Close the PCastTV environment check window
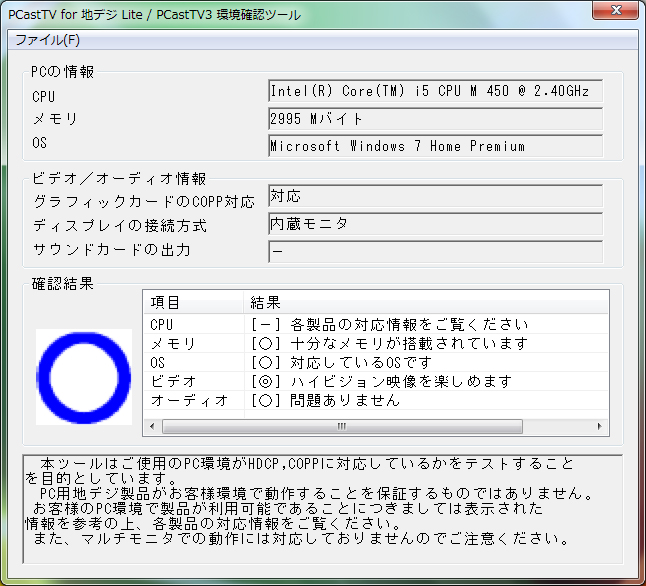Screen dimensions: 646x586 616,10
